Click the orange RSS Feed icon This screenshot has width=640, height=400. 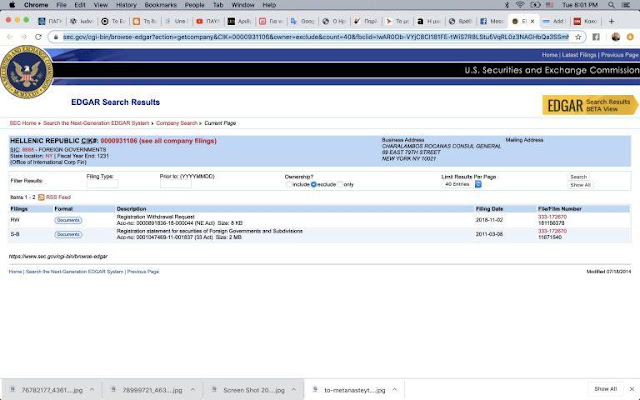[x=41, y=197]
